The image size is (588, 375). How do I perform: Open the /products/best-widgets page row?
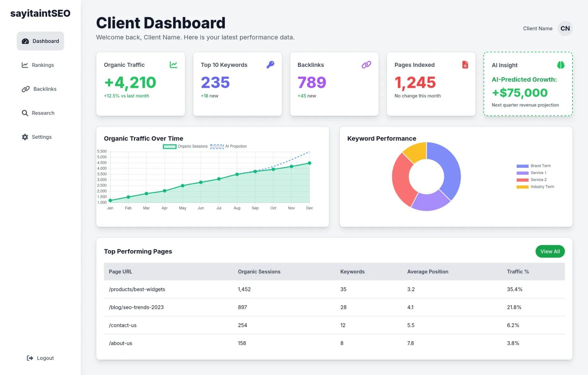334,289
